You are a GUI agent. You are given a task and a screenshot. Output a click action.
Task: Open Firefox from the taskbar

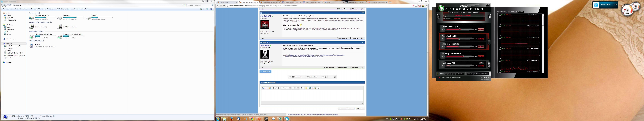(232, 119)
